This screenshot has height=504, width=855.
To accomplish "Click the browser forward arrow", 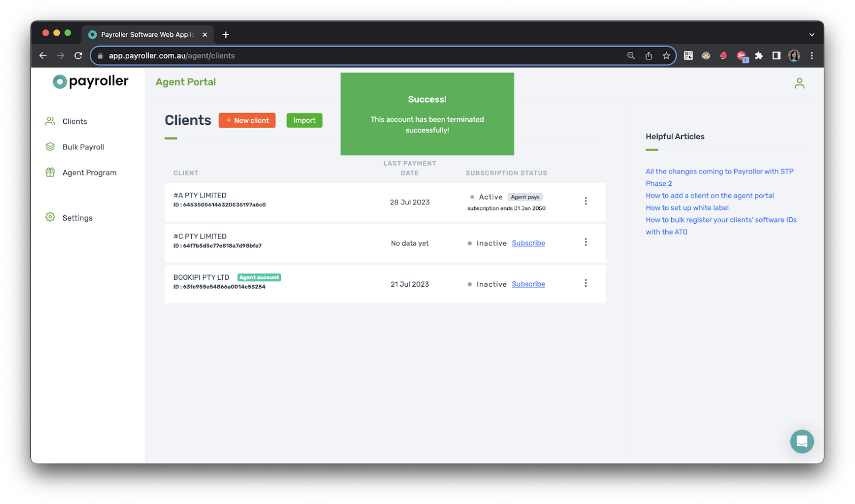I will pos(60,56).
